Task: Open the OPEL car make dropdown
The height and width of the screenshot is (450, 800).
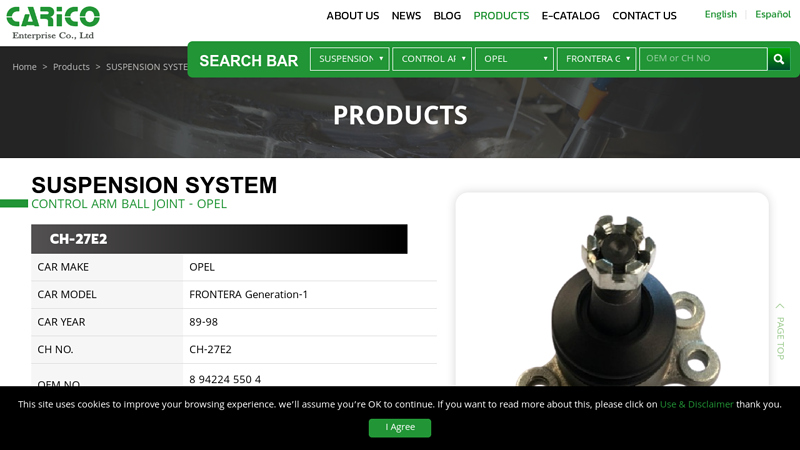Action: pyautogui.click(x=514, y=59)
